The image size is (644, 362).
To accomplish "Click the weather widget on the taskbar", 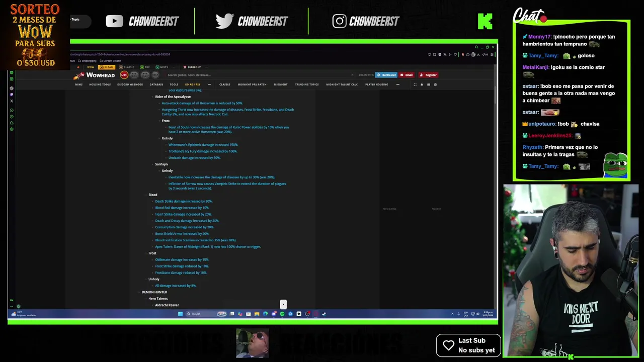I will click(x=24, y=314).
